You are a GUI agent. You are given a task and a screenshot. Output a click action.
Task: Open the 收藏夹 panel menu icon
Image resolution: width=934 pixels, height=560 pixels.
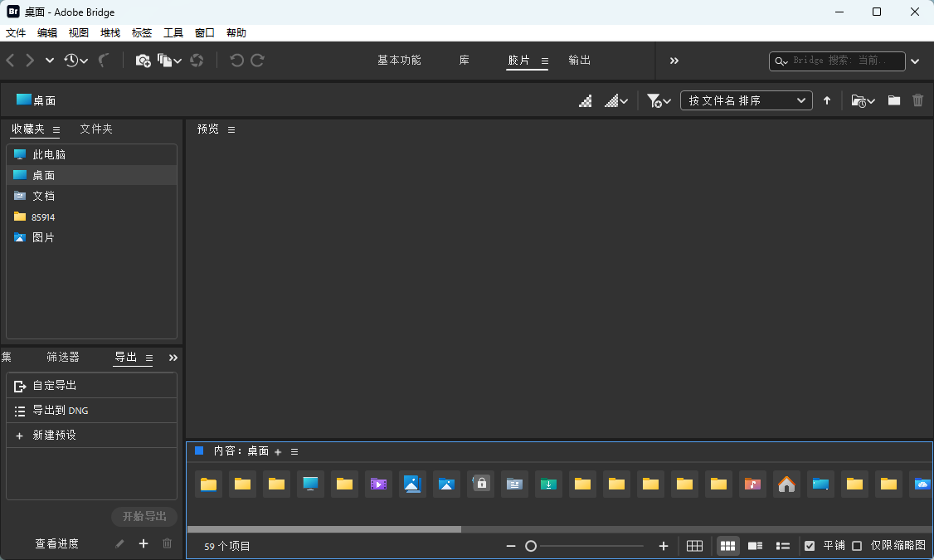click(56, 130)
